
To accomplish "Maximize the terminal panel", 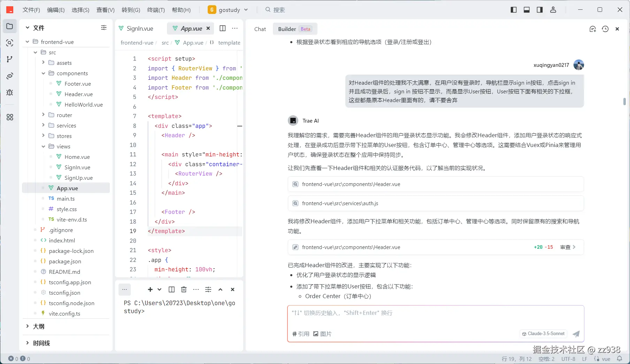I will (220, 289).
